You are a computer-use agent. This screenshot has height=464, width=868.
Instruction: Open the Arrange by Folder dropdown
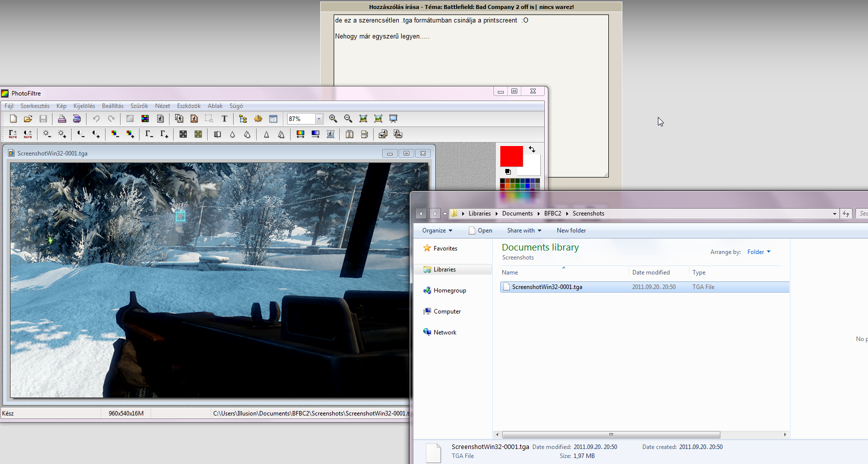point(759,252)
